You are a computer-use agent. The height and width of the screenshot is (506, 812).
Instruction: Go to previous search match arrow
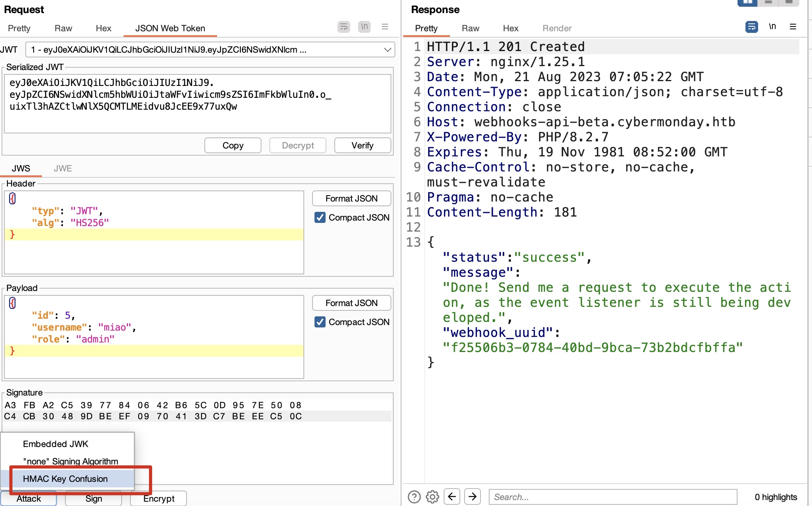(x=452, y=496)
